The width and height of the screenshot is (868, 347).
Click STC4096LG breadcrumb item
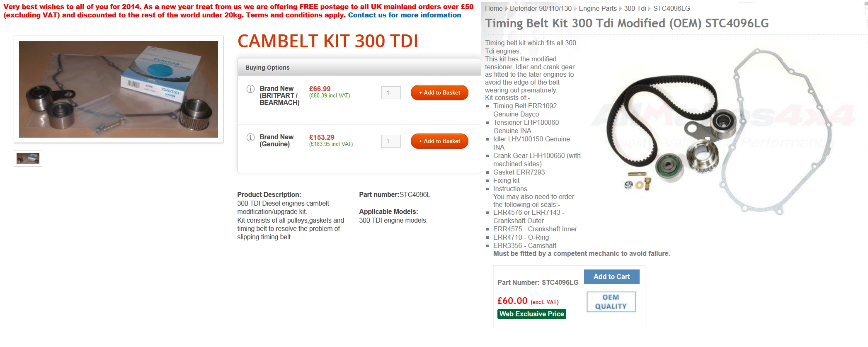pyautogui.click(x=672, y=8)
